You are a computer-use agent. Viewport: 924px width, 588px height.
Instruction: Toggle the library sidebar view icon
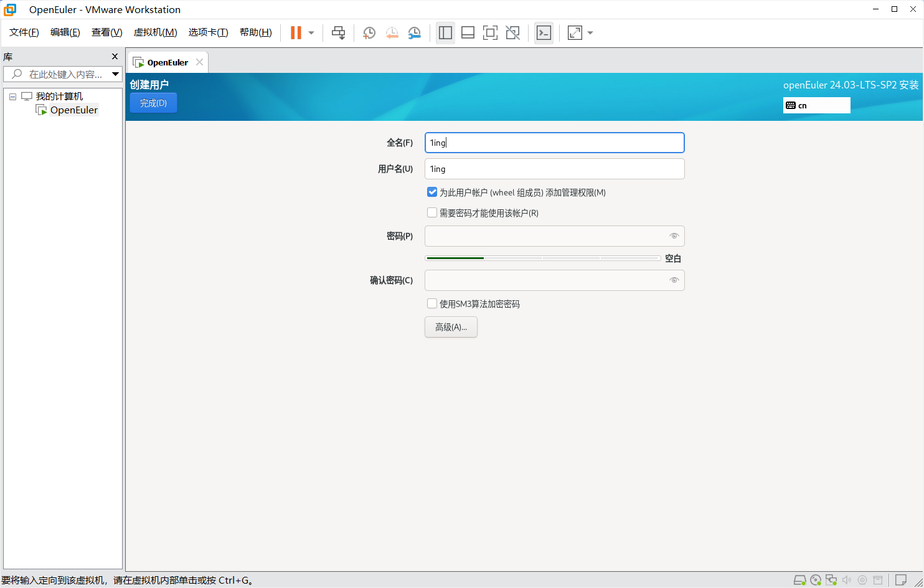pos(445,33)
